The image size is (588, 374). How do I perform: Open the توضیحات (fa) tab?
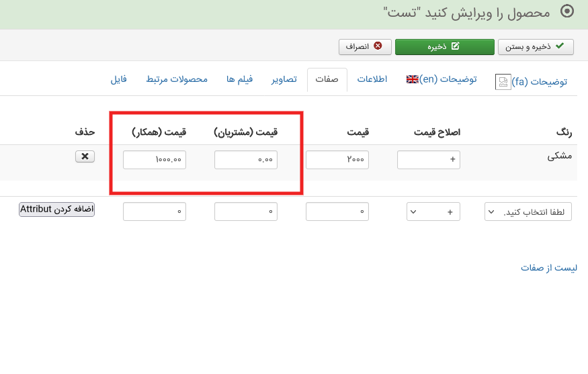(x=531, y=81)
